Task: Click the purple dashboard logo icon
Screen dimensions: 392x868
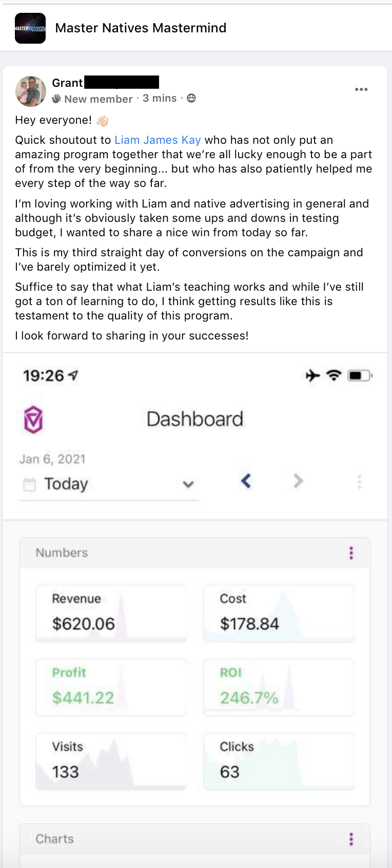Action: (33, 420)
